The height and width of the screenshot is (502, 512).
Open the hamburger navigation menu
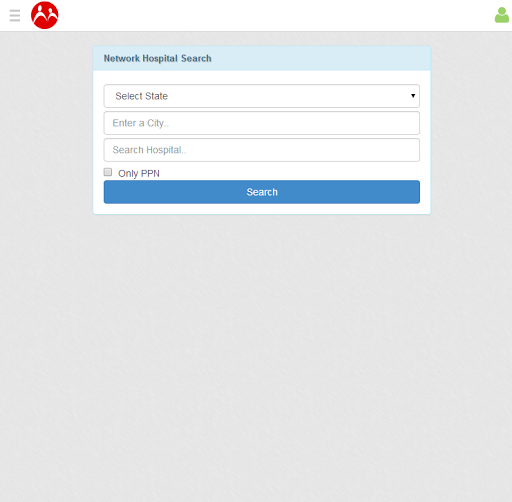15,15
